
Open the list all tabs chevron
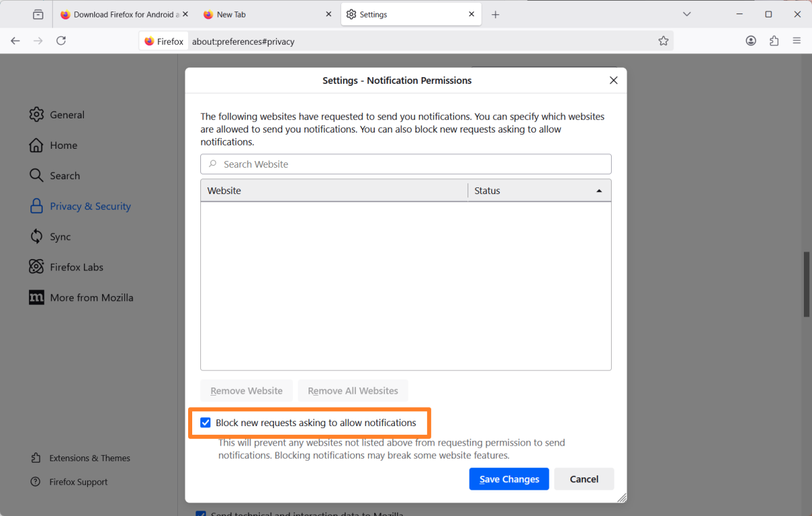tap(687, 14)
